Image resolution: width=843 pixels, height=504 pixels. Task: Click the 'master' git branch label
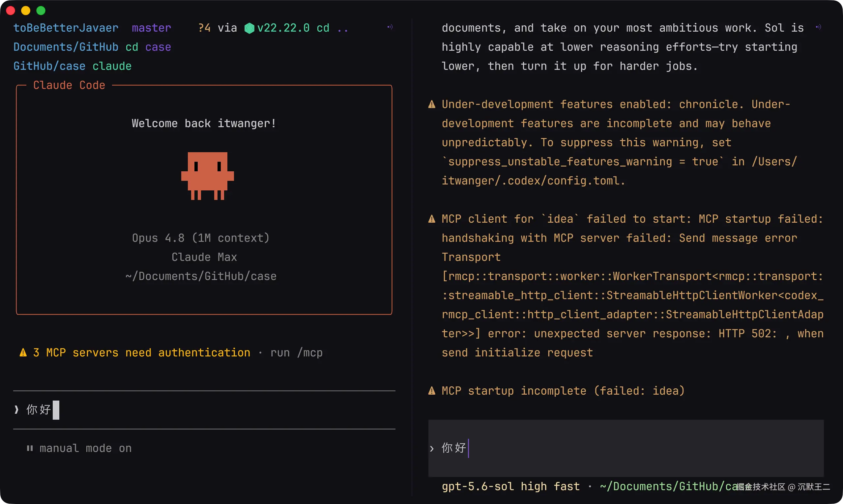152,28
